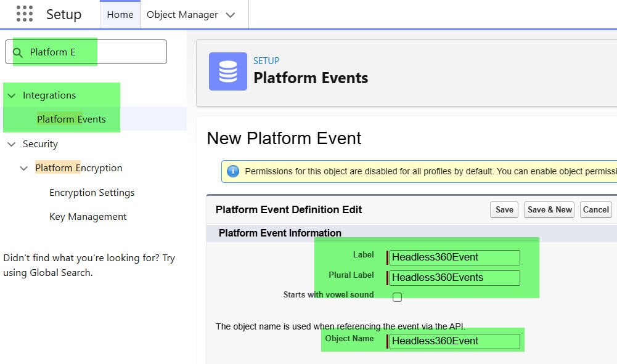617x364 pixels.
Task: Click the Object Name input field
Action: 454,341
